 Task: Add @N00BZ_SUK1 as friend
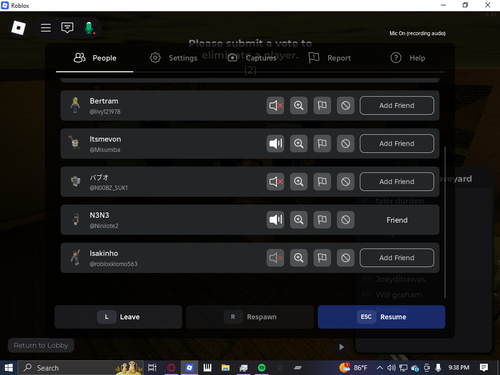pyautogui.click(x=397, y=182)
